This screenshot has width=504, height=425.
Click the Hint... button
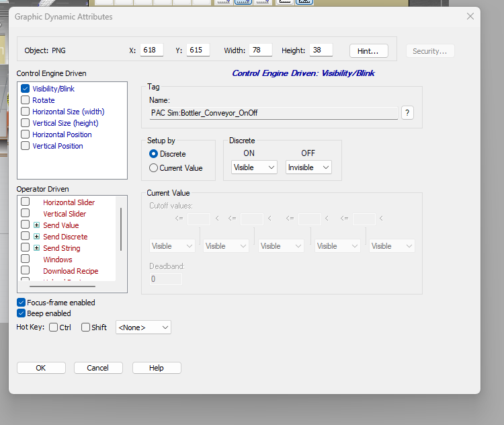tap(369, 51)
